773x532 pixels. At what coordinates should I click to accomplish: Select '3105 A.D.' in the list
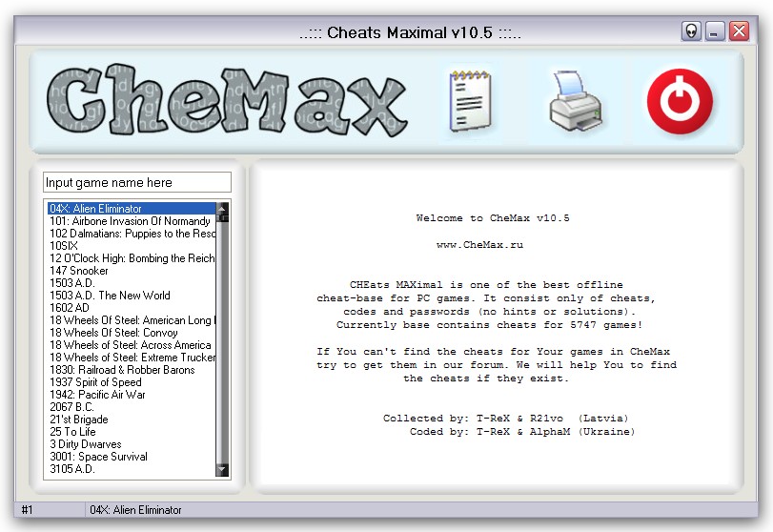pyautogui.click(x=132, y=469)
